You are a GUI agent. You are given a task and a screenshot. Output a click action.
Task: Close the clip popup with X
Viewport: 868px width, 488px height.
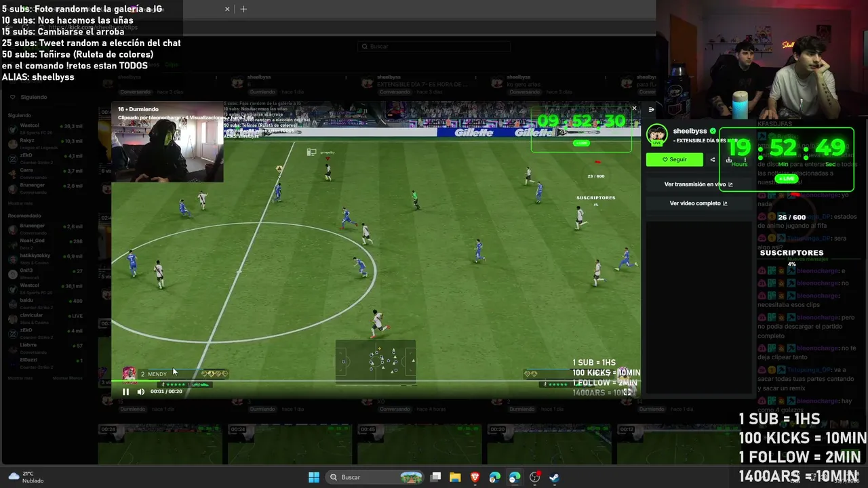634,108
